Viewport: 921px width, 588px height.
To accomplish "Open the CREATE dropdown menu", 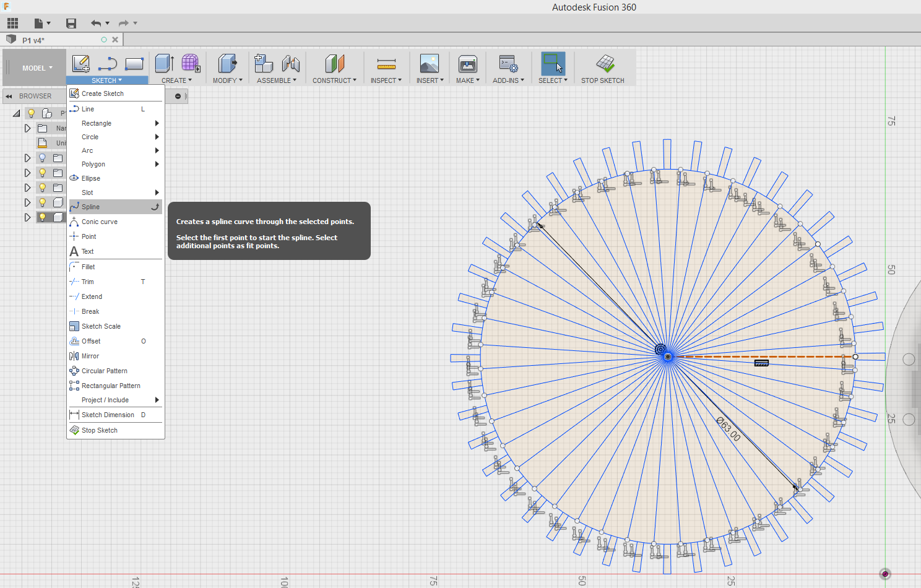I will 176,80.
